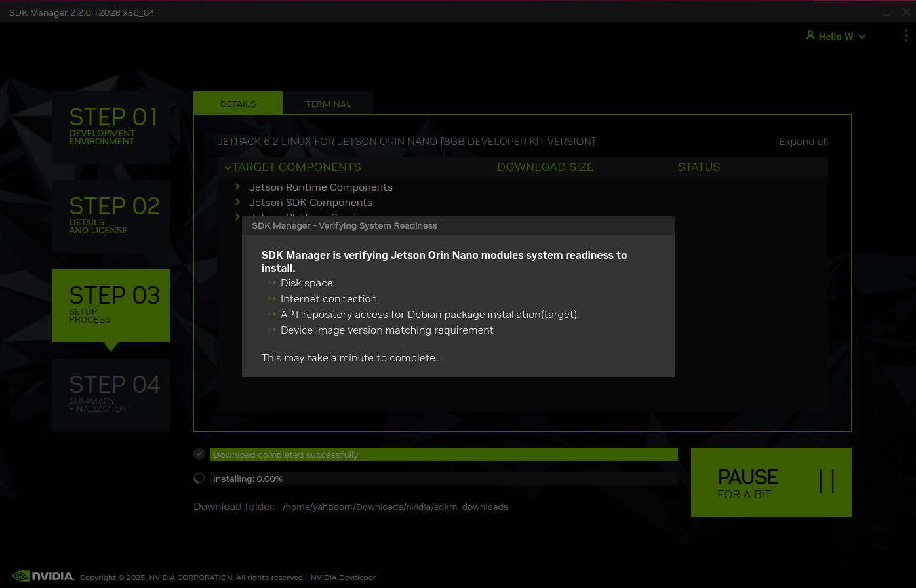Image resolution: width=916 pixels, height=588 pixels.
Task: Click the green checkmark beside download status
Action: pos(199,454)
